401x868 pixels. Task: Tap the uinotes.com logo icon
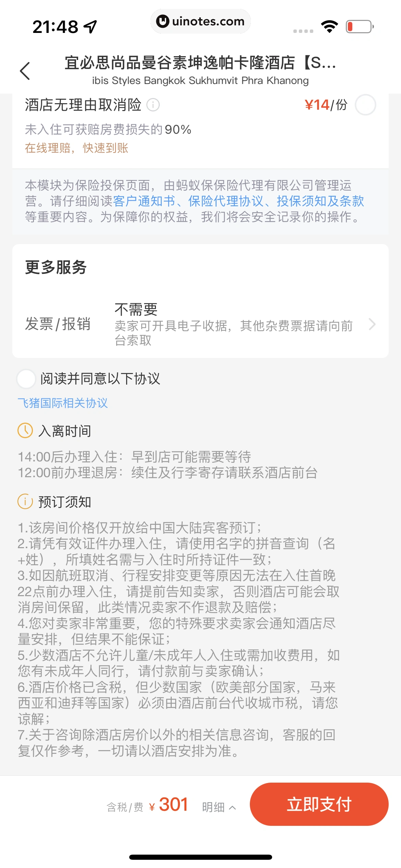(162, 21)
